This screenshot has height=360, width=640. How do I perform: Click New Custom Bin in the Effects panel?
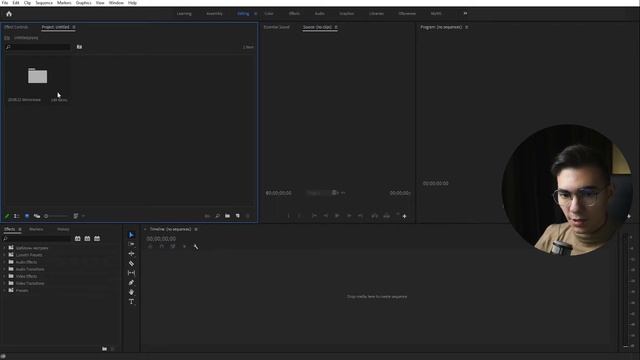104,349
